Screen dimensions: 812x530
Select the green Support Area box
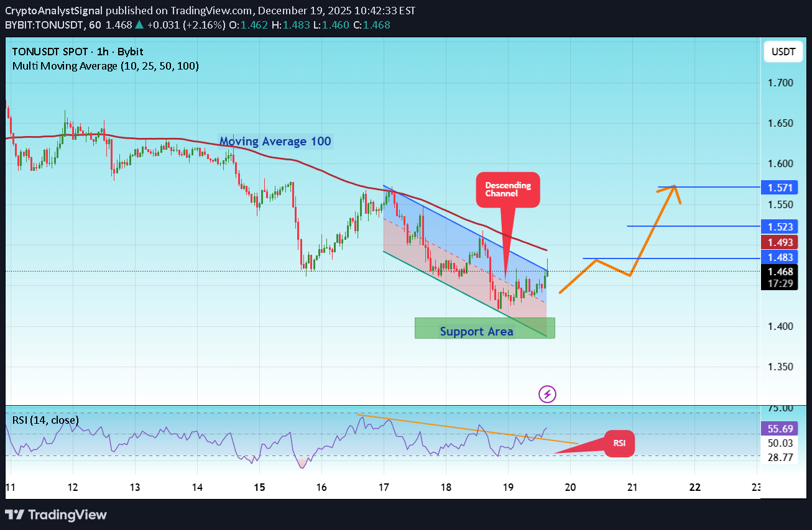(484, 328)
